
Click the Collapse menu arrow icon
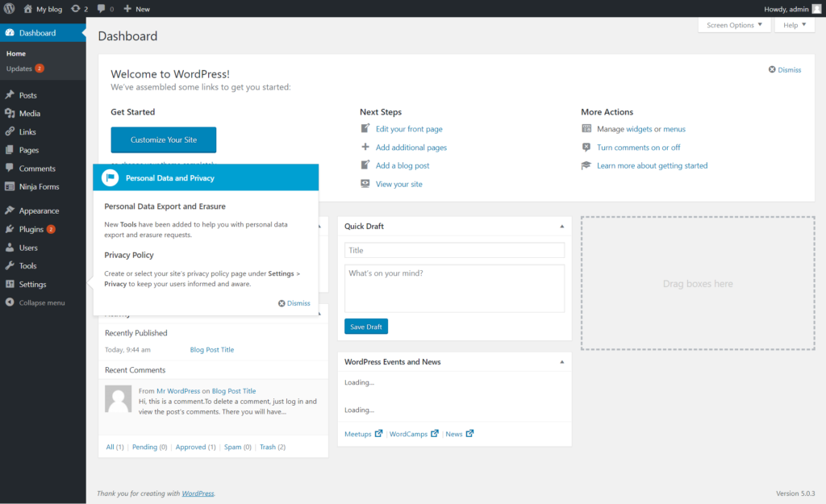(10, 302)
